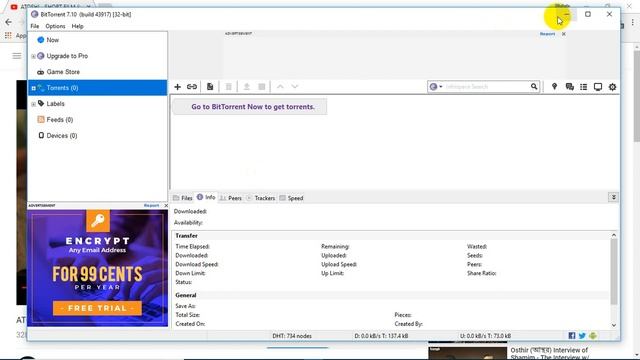Switch to the Peers tab
640x360 pixels.
[x=231, y=198]
